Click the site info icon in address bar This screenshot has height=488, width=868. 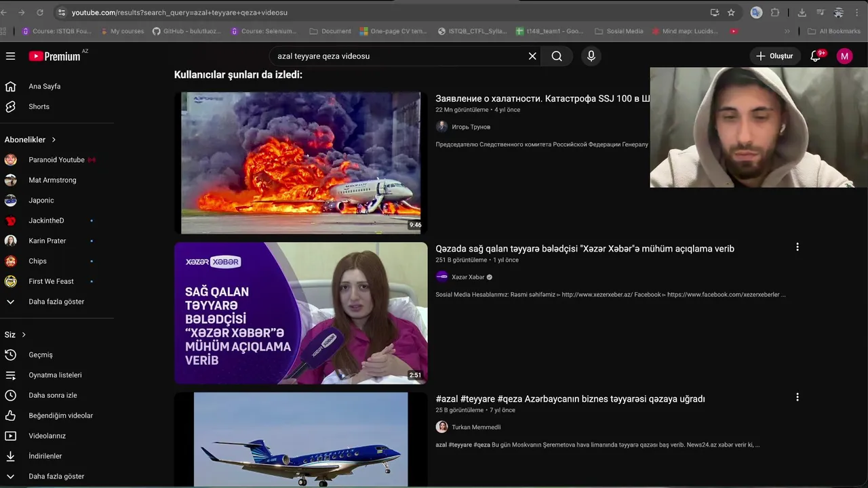(x=62, y=12)
